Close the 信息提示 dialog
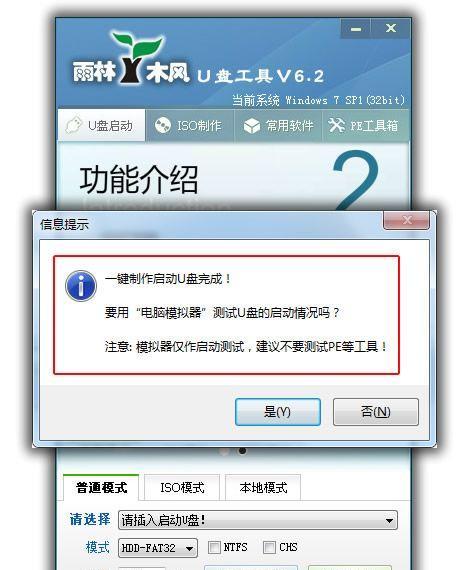This screenshot has height=570, width=468. 407,220
